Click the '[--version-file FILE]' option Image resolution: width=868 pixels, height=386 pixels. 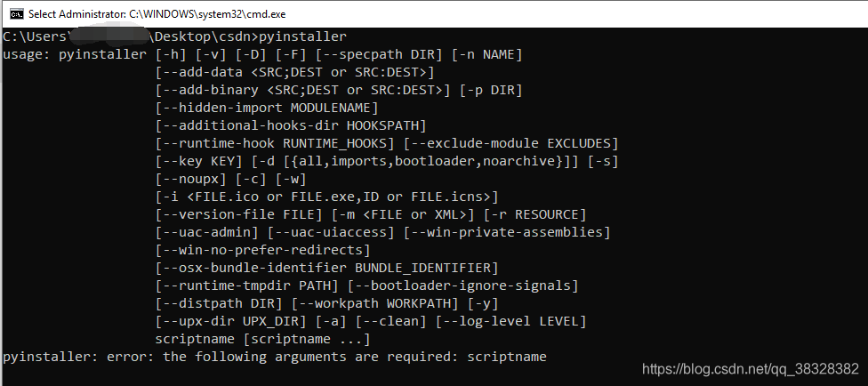pos(239,214)
